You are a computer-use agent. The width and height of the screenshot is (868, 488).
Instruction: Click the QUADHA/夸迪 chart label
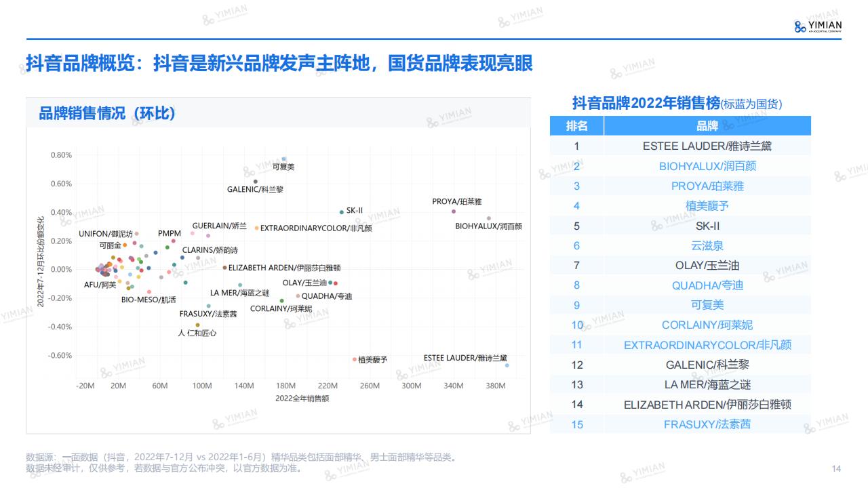click(327, 296)
